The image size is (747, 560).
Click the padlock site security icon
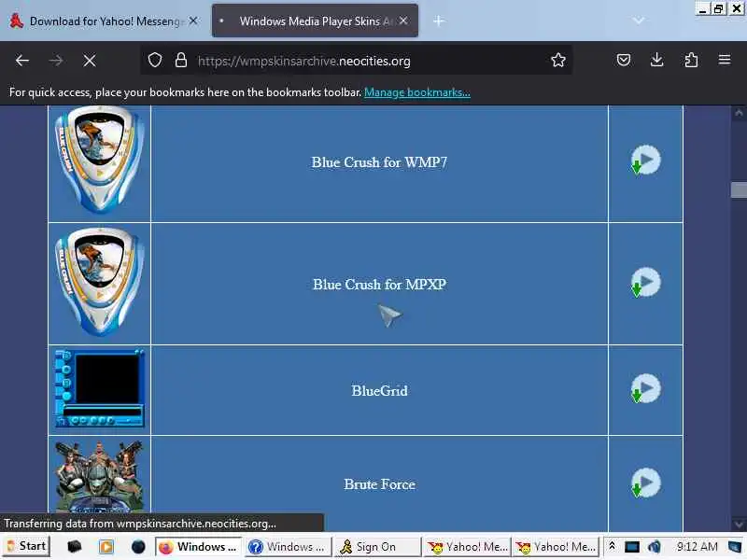(x=181, y=61)
